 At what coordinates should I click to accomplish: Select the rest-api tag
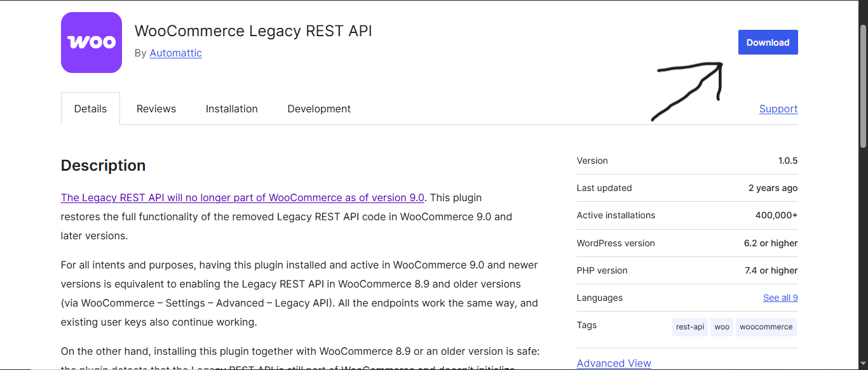click(x=690, y=327)
